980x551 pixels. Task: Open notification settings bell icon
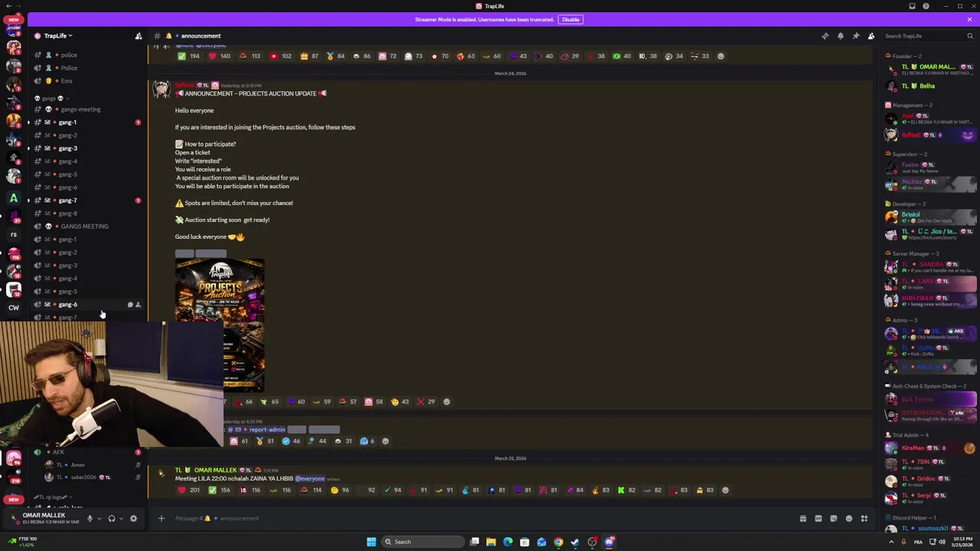pyautogui.click(x=840, y=36)
